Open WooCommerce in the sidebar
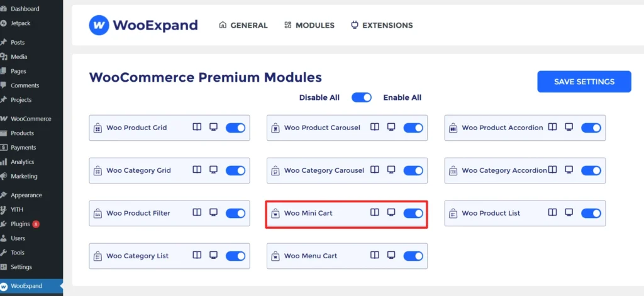The height and width of the screenshot is (296, 644). (31, 119)
